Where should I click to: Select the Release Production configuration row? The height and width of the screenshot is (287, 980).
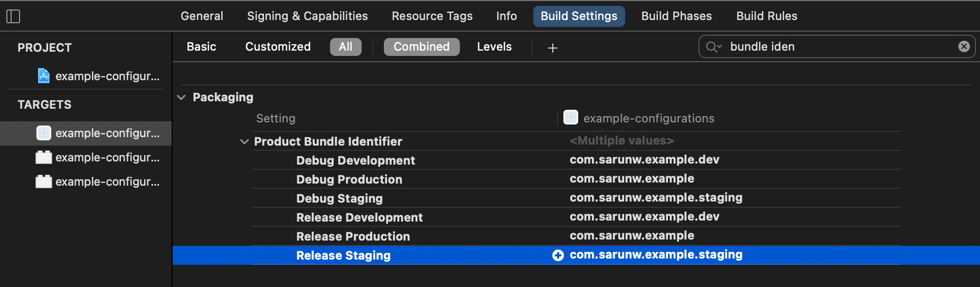click(353, 236)
